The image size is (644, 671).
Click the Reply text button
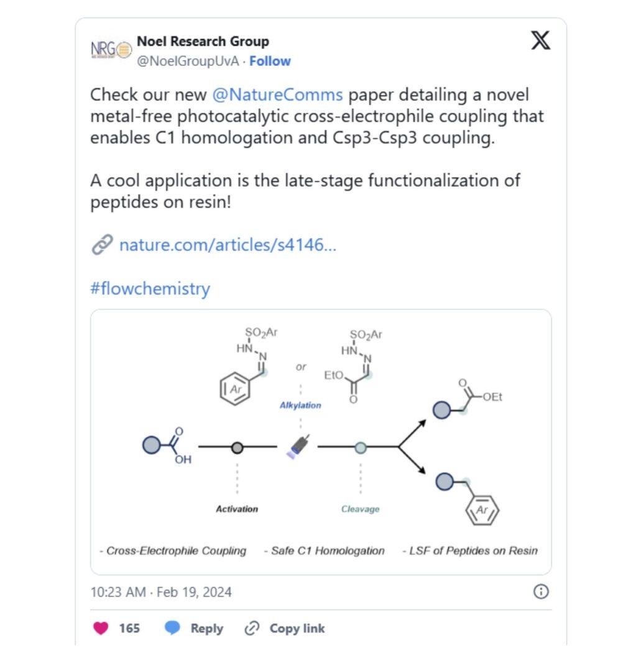tap(207, 628)
